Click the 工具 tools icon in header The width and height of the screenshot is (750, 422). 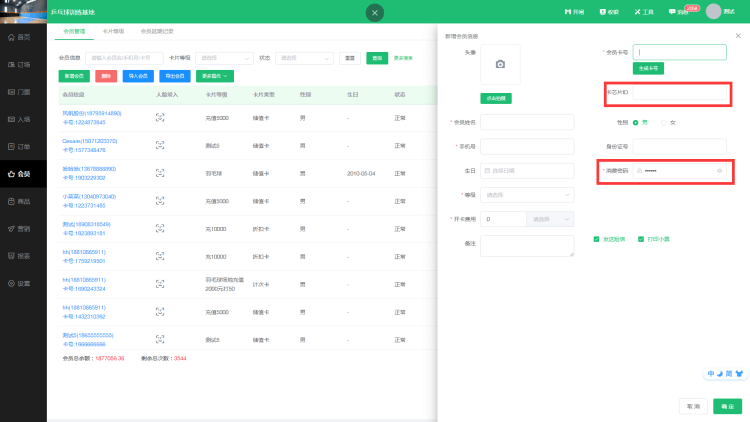coord(644,12)
